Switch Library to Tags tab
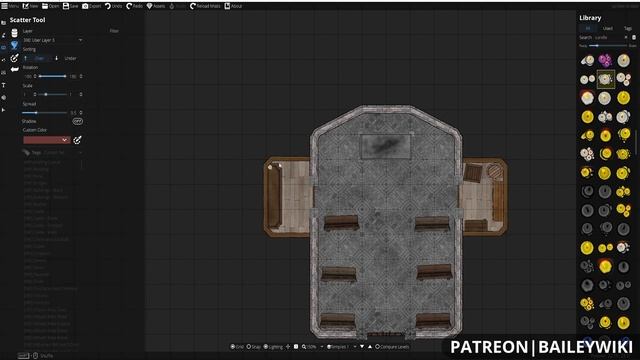Image resolution: width=640 pixels, height=360 pixels. (x=627, y=28)
